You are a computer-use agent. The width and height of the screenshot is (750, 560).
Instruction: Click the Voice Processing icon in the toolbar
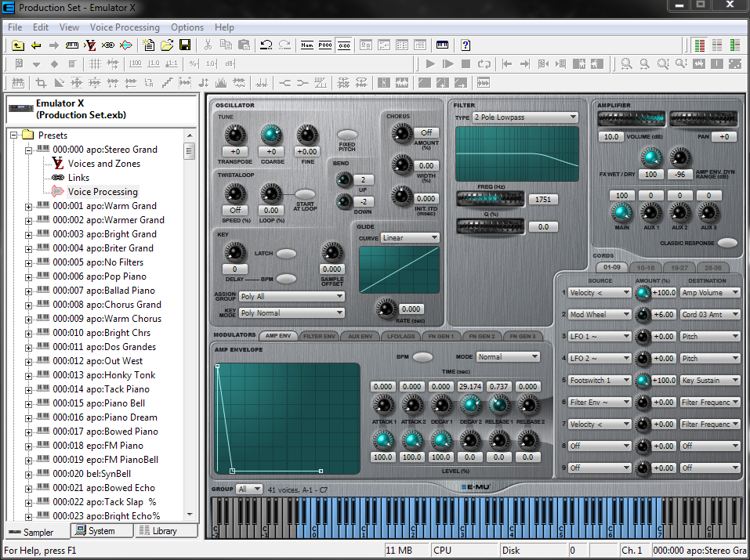click(x=126, y=45)
